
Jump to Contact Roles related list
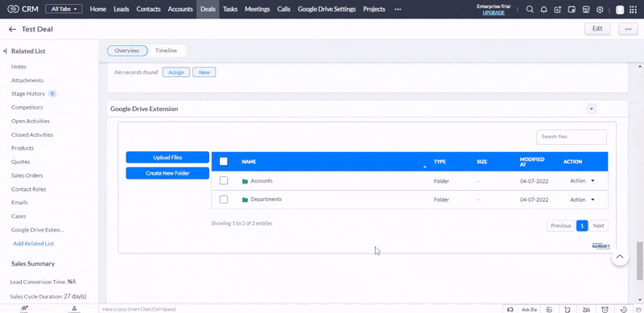pos(28,189)
